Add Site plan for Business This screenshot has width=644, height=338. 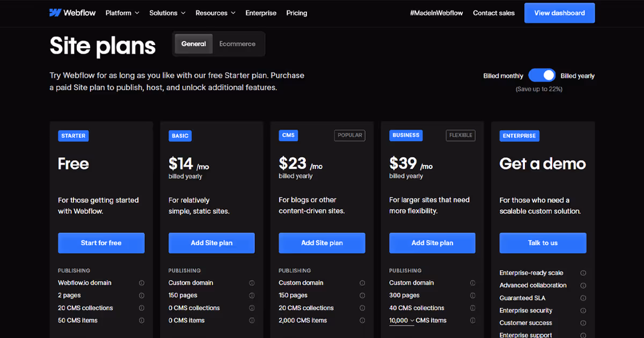tap(433, 243)
